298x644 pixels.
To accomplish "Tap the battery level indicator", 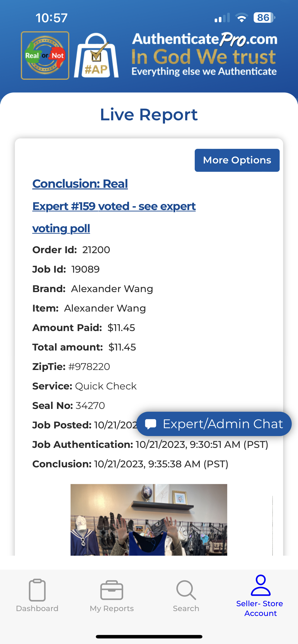I will click(264, 18).
